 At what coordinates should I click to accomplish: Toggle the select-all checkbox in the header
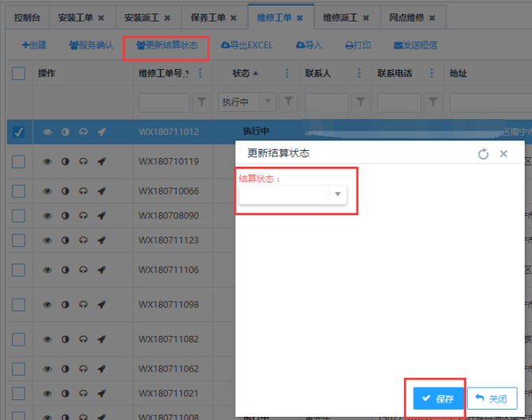(18, 74)
